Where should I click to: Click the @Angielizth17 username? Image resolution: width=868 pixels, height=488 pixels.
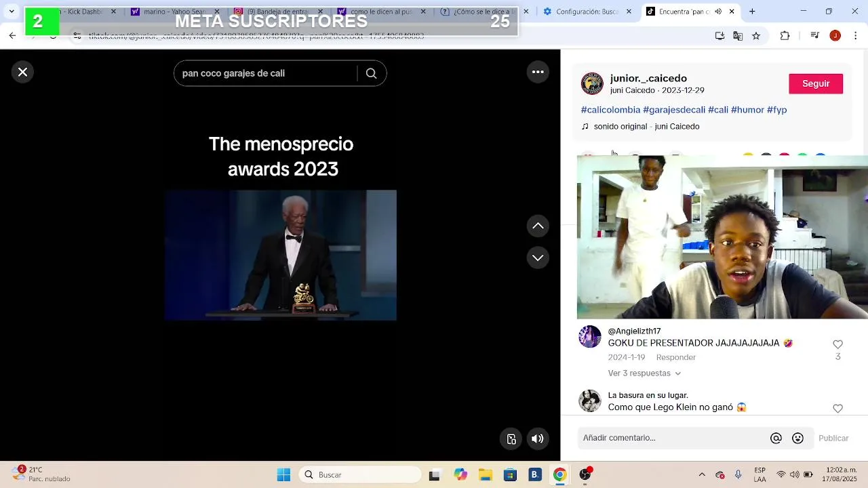click(x=634, y=331)
